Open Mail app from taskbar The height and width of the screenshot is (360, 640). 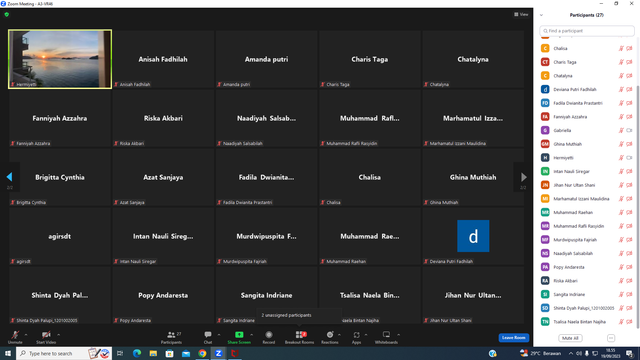tap(186, 353)
